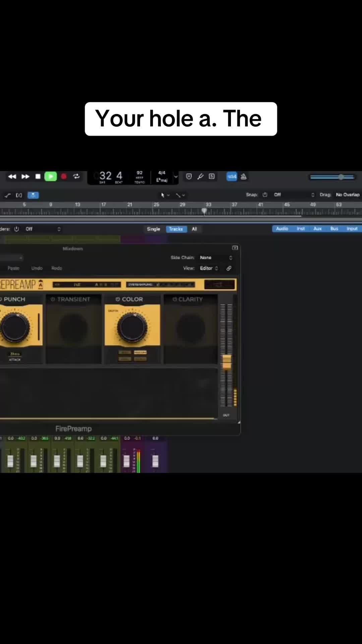Viewport: 362px width, 644px height.
Task: Toggle the Inst channel strip filter
Action: click(x=301, y=229)
